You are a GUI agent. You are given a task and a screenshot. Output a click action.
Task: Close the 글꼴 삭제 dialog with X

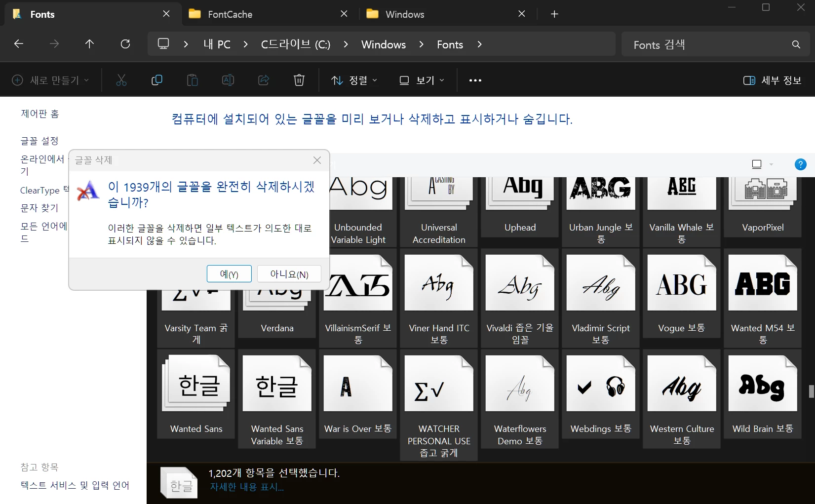coord(317,160)
